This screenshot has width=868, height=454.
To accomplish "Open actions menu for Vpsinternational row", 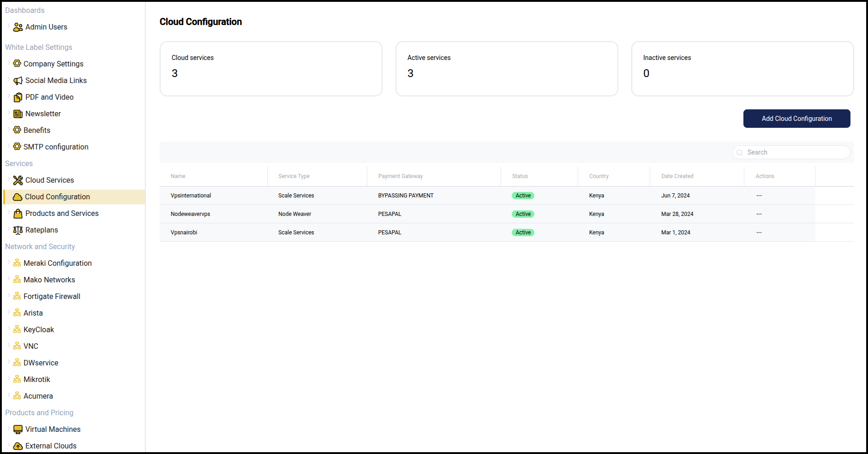I will pos(759,196).
